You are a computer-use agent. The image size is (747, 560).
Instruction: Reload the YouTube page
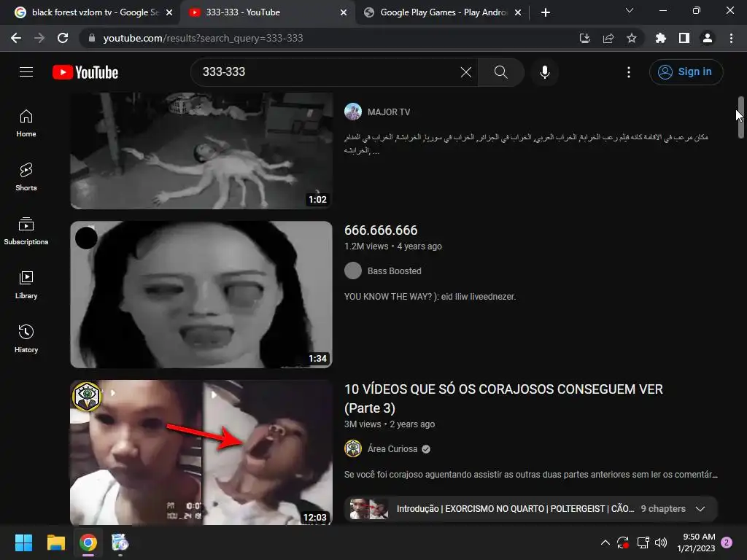click(x=63, y=38)
